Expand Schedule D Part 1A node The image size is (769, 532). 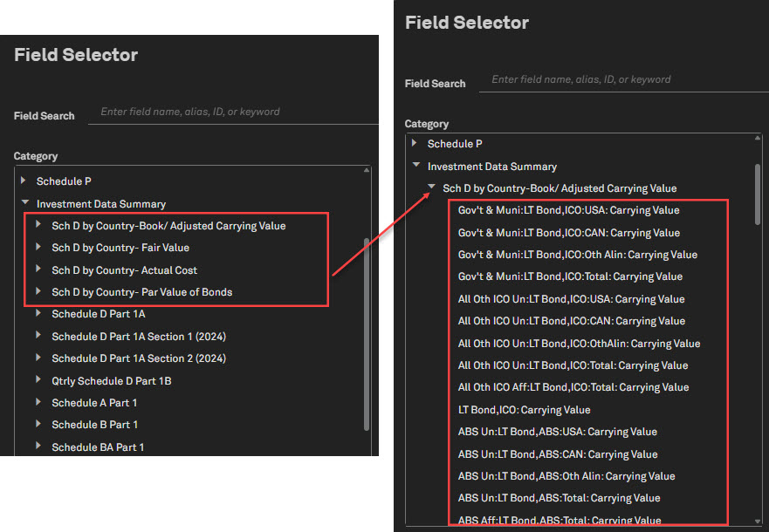38,314
